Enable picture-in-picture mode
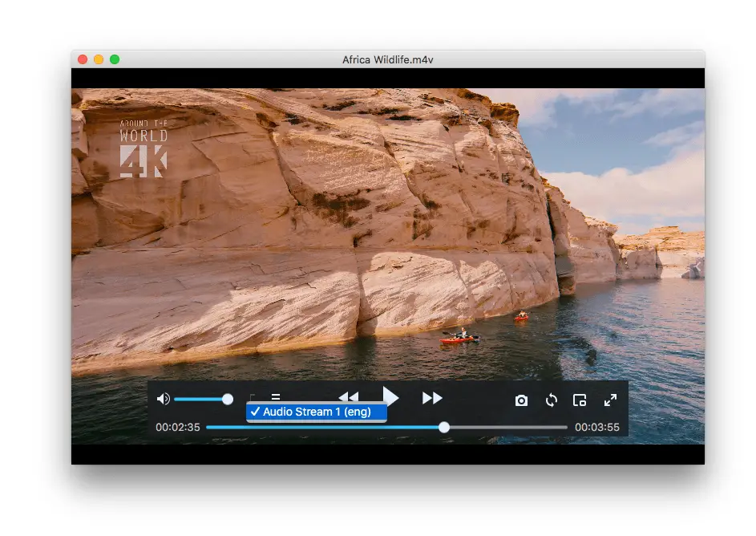Image resolution: width=756 pixels, height=536 pixels. point(580,400)
